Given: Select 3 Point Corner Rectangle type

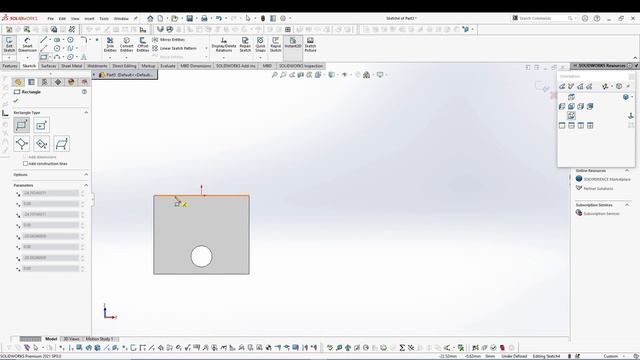Looking at the screenshot, I should coord(22,144).
